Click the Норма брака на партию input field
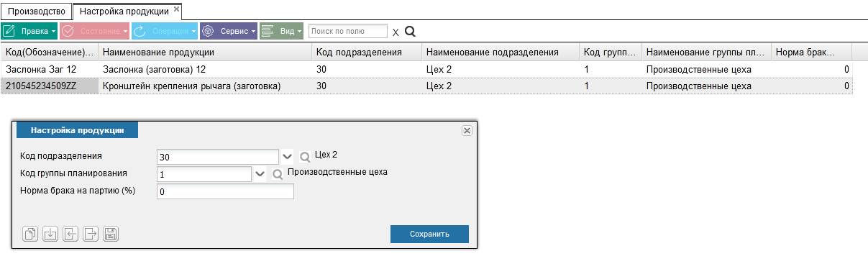This screenshot has width=868, height=264. 225,191
